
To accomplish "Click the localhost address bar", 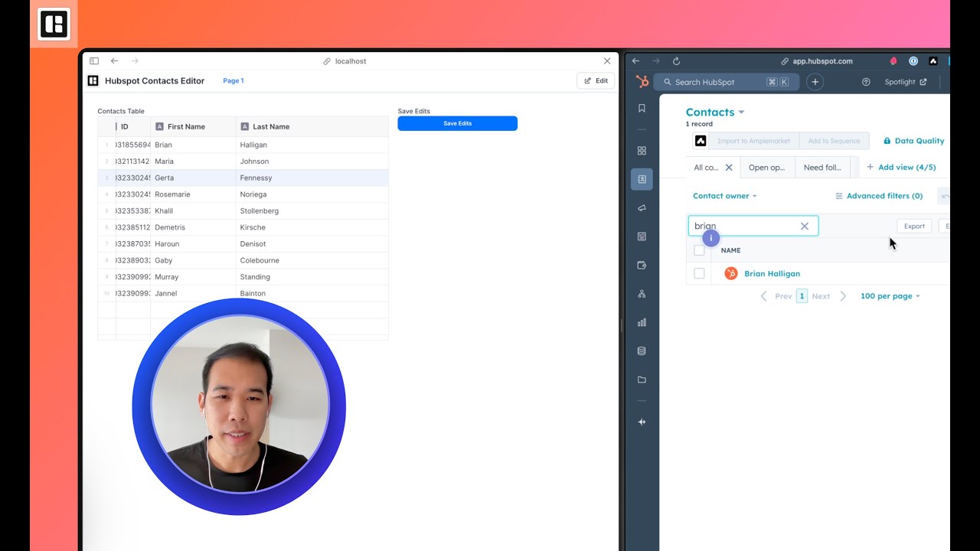I will pyautogui.click(x=345, y=61).
